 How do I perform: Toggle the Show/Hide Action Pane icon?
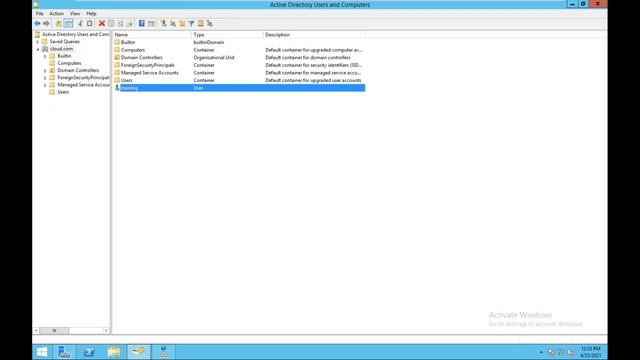pos(151,24)
